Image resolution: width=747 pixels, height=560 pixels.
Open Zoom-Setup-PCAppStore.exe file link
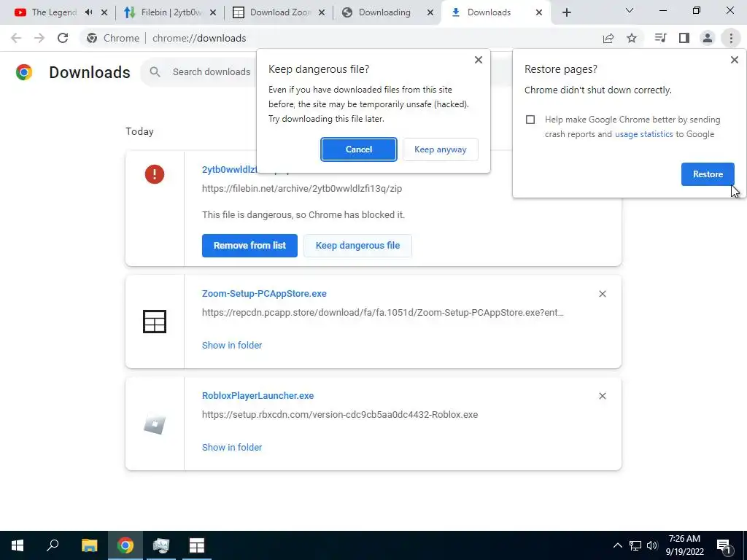264,294
